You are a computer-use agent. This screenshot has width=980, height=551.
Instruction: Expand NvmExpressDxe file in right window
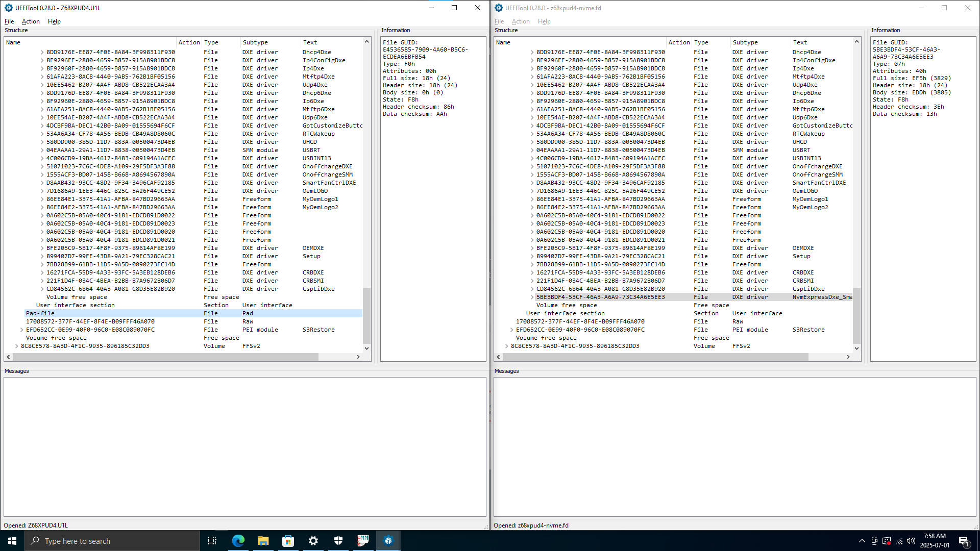tap(532, 297)
